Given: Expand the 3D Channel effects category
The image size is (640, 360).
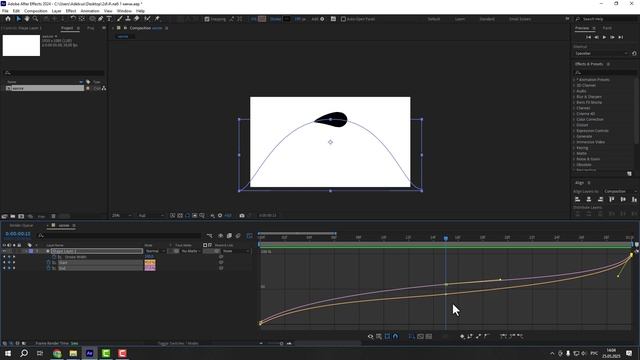Looking at the screenshot, I should pos(574,85).
